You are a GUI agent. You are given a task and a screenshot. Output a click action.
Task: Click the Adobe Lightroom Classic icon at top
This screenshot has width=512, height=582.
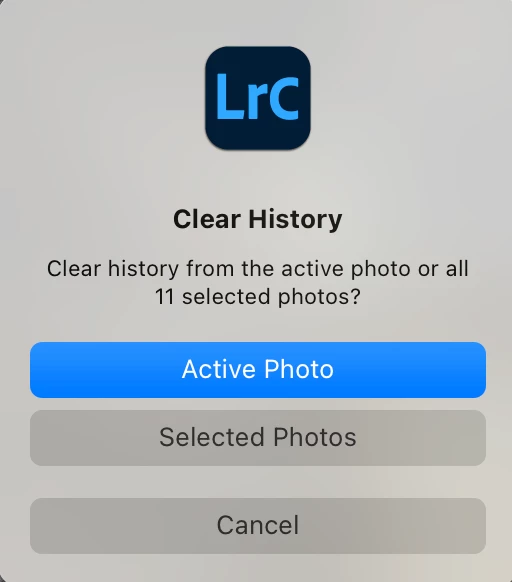click(258, 98)
